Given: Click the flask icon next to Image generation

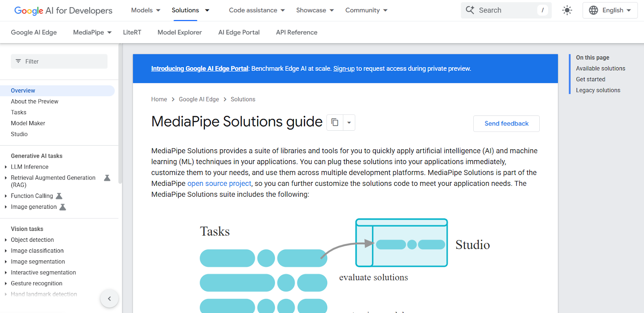Looking at the screenshot, I should 63,207.
